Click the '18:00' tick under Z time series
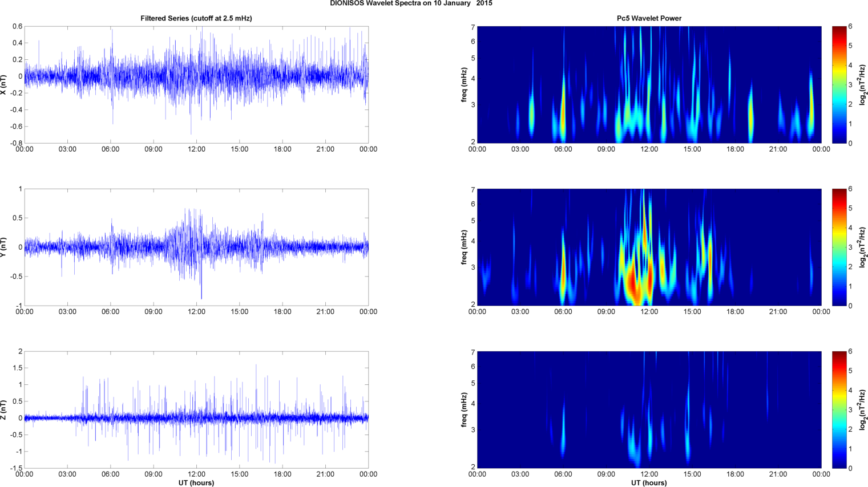The image size is (868, 487). (x=282, y=474)
